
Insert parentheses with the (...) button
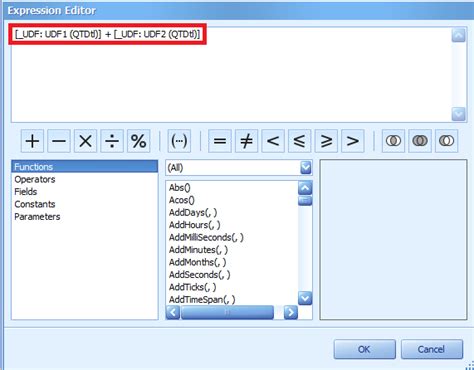[179, 141]
